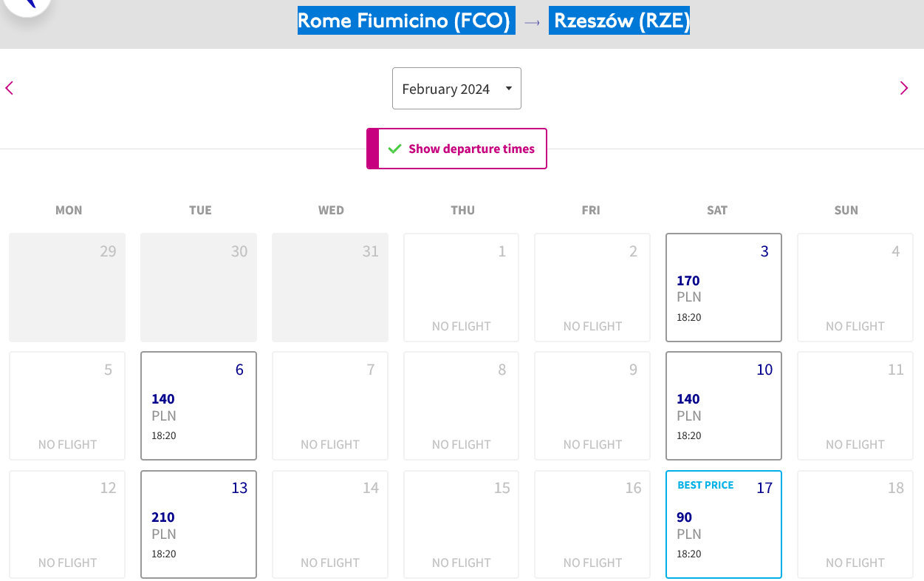Screen dimensions: 924x581
Task: Go to next month with right arrow
Action: coord(904,89)
